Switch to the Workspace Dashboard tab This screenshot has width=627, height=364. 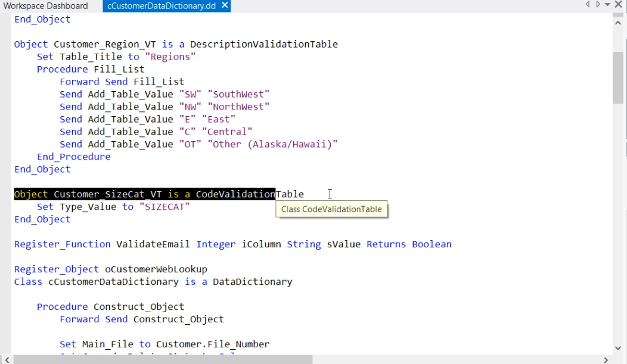click(45, 6)
